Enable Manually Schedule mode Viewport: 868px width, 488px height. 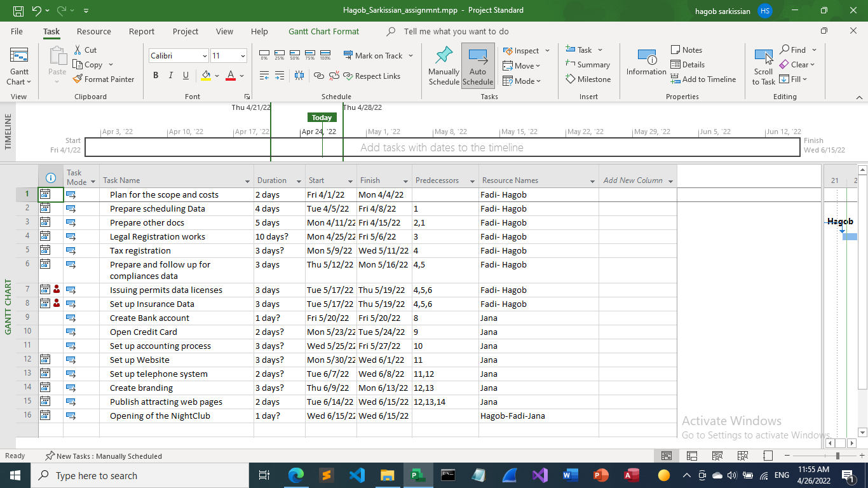444,66
